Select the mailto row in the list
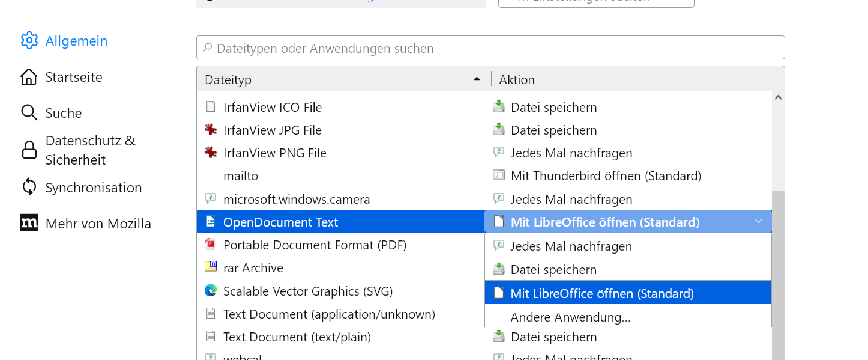Screen dimensions: 868x360 (240, 176)
